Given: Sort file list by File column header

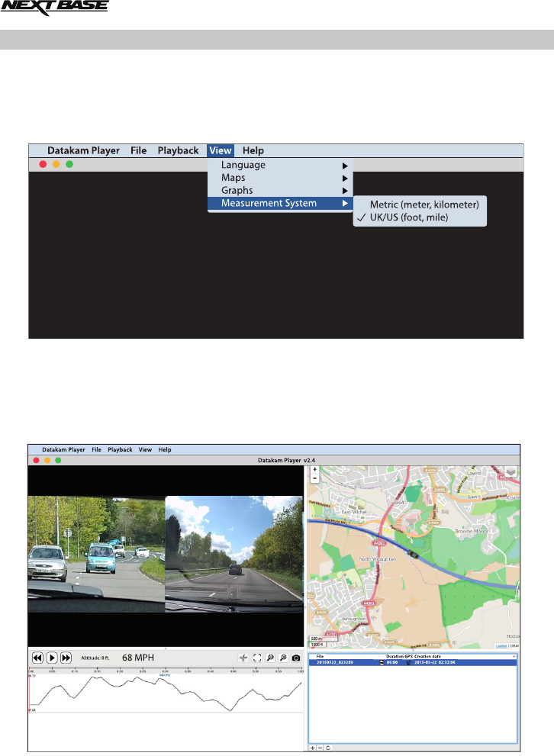Looking at the screenshot, I should click(x=320, y=657).
